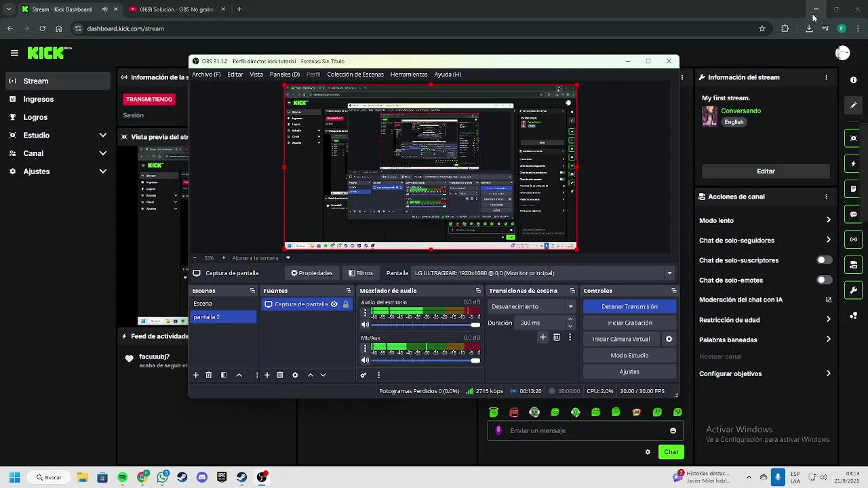Open Vista menu in OBS

(x=256, y=75)
